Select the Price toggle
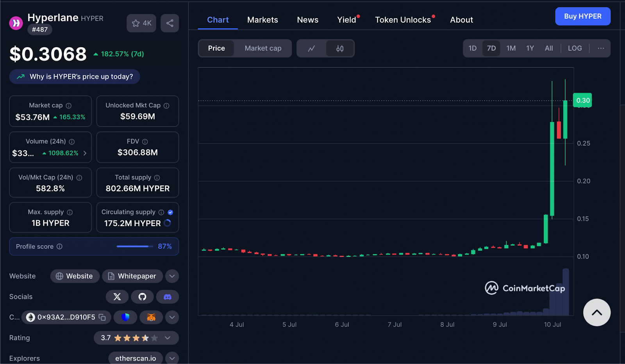Viewport: 625px width, 364px height. point(216,48)
